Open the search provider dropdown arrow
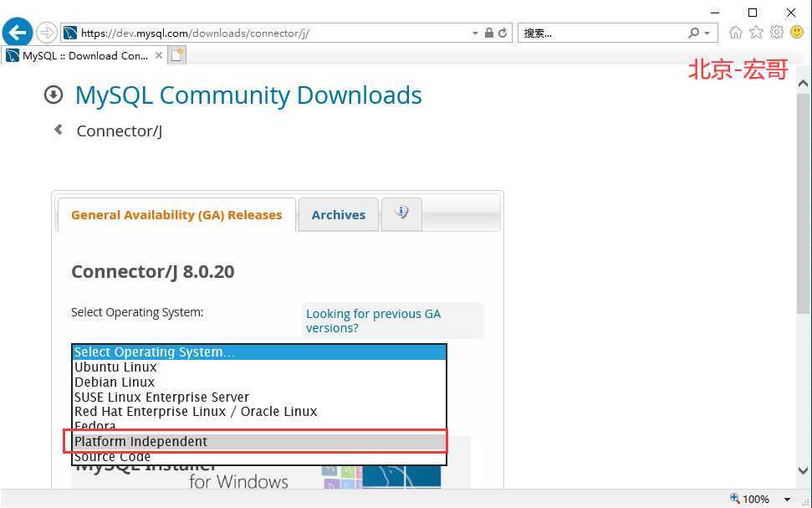Viewport: 812px width, 508px height. 707,33
